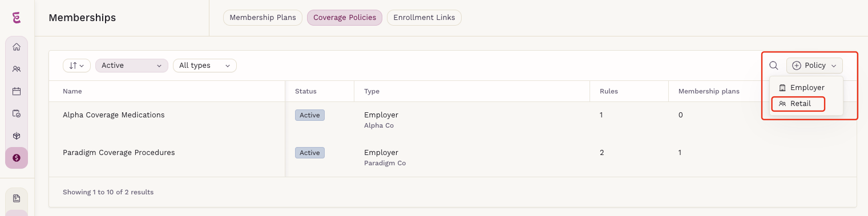The height and width of the screenshot is (216, 868).
Task: Open the Home icon in sidebar
Action: coord(17,47)
